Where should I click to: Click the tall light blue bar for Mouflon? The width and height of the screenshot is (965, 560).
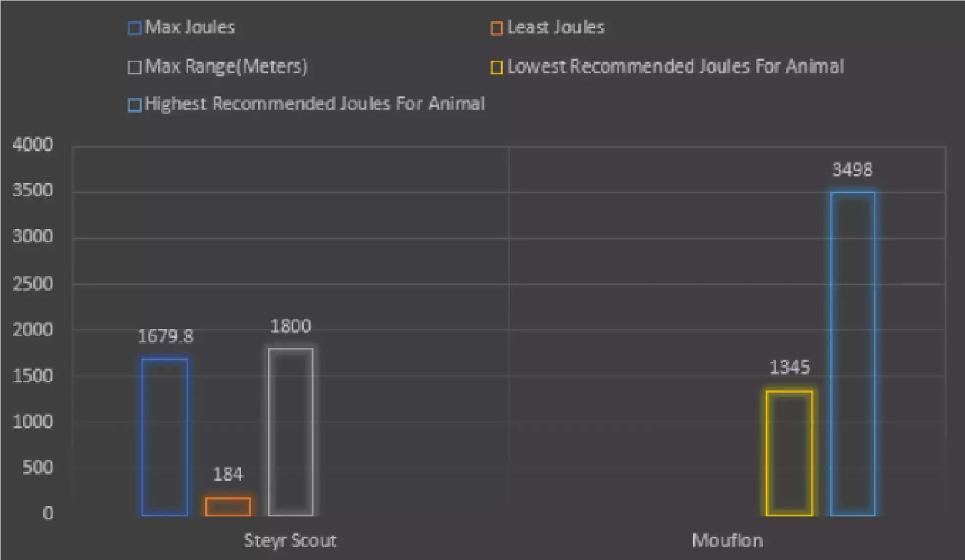852,353
